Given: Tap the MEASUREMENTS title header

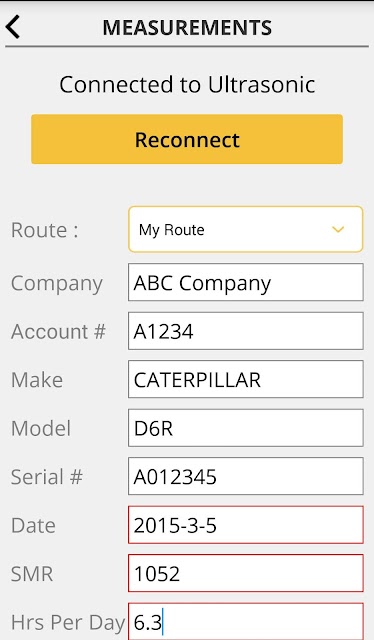Looking at the screenshot, I should [x=187, y=28].
